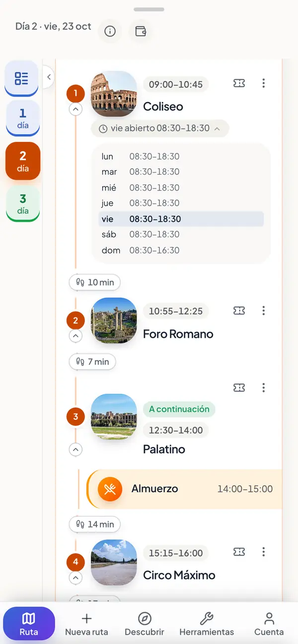Collapse the Palatino stop chevron
The height and width of the screenshot is (644, 298).
[75, 450]
